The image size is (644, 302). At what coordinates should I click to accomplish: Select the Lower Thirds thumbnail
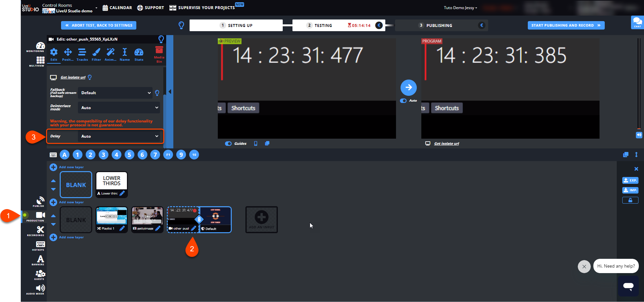tap(112, 181)
